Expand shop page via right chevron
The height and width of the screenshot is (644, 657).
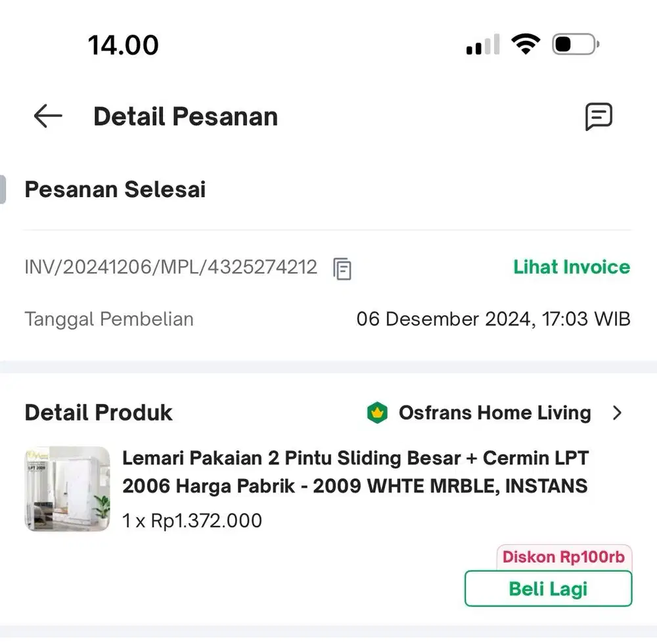[617, 413]
